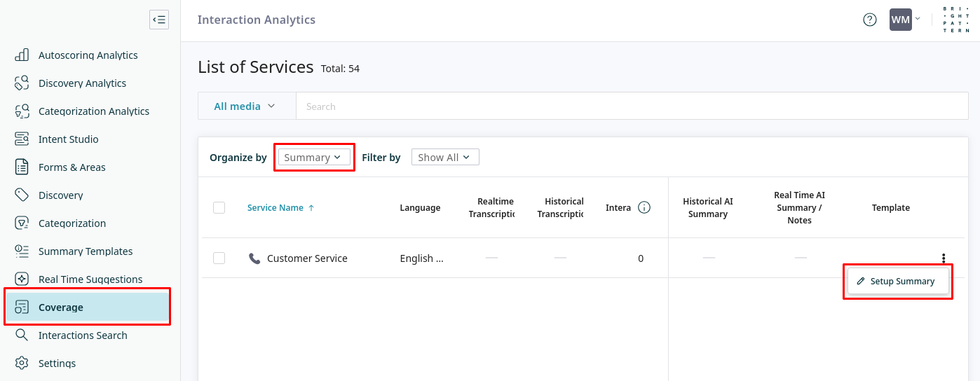Sort by the Service Name column header
This screenshot has height=381, width=980.
pos(275,207)
